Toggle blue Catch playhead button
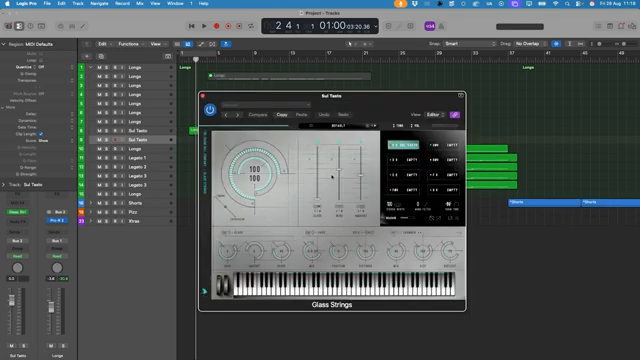The image size is (640, 360). pos(226,44)
